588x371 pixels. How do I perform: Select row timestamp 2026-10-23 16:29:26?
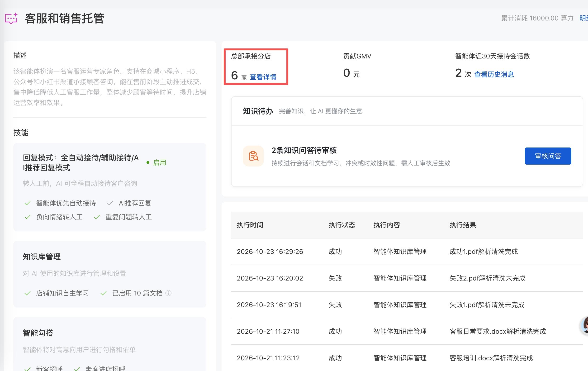tap(270, 252)
